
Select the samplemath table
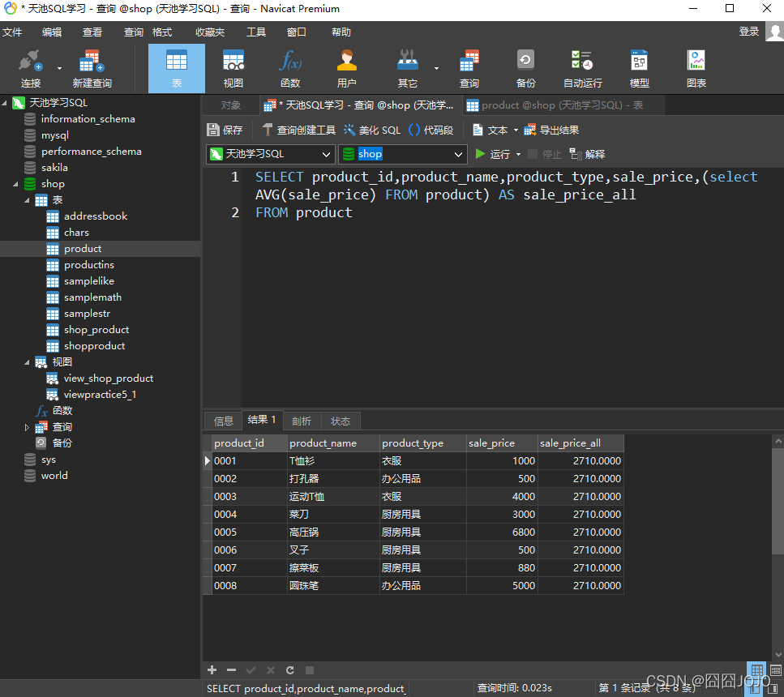click(x=92, y=297)
